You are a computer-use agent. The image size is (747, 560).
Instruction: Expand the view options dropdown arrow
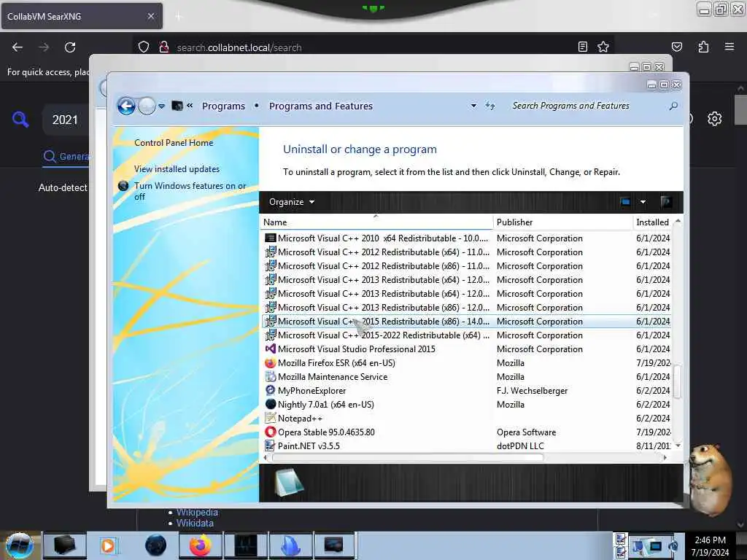click(643, 202)
